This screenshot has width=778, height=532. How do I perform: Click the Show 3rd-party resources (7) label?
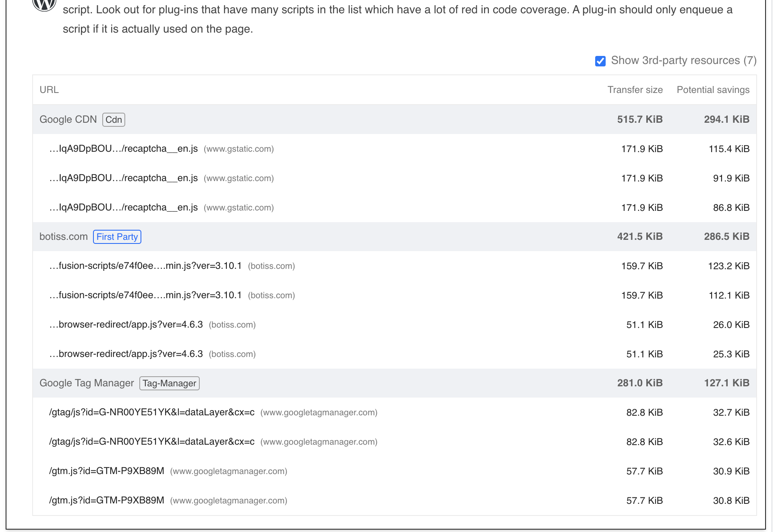(x=684, y=61)
